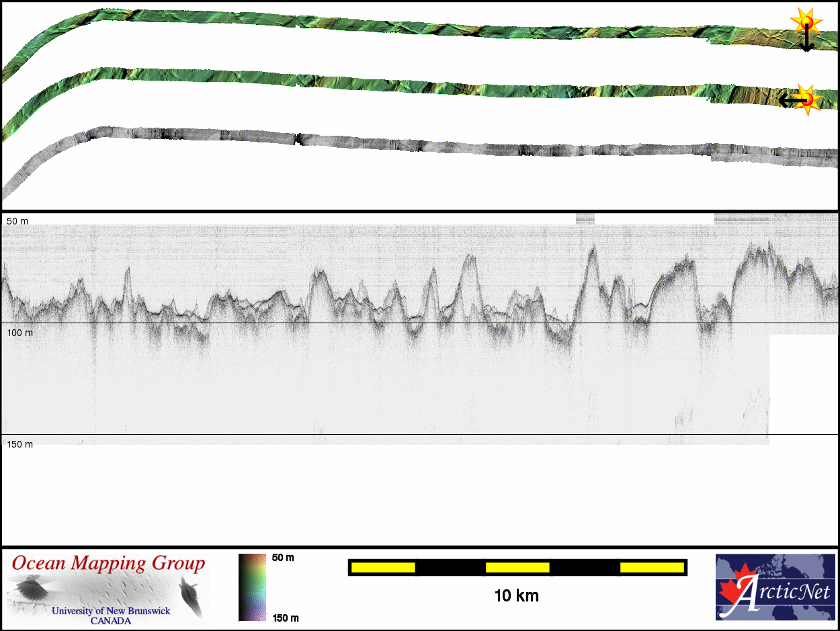
Task: Click the sun icon with the downward arrow
Action: click(805, 21)
